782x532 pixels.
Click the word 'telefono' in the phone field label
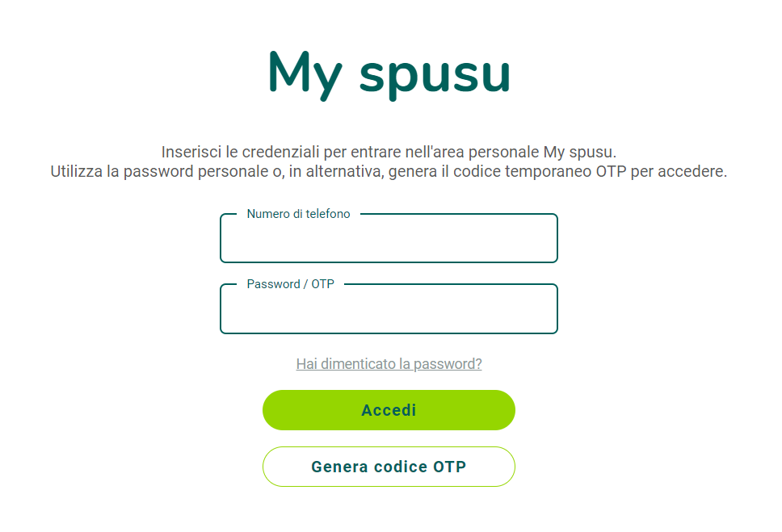(x=328, y=214)
